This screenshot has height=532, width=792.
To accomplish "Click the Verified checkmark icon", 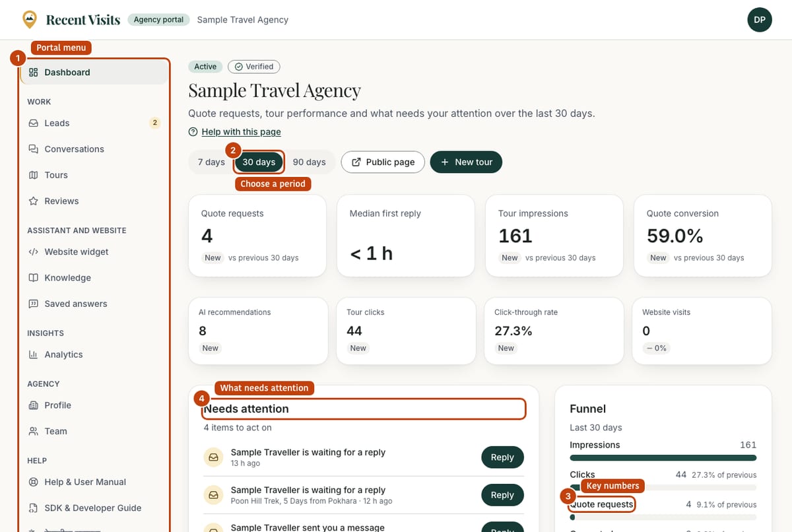I will pyautogui.click(x=239, y=67).
